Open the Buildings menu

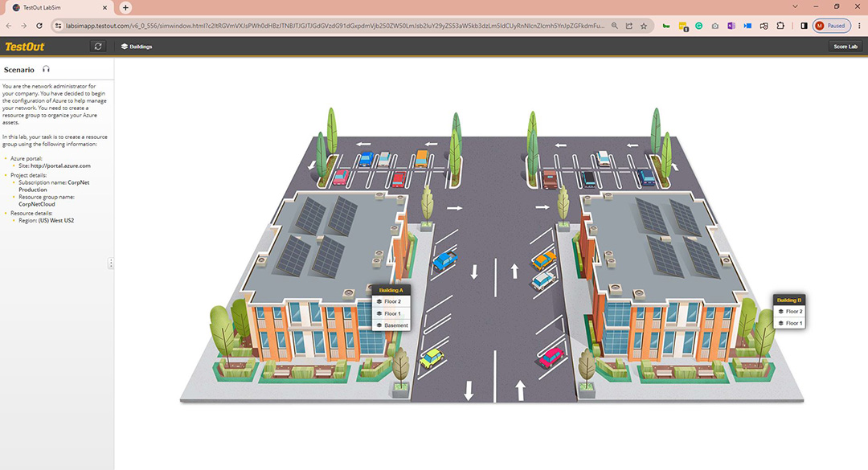click(137, 47)
